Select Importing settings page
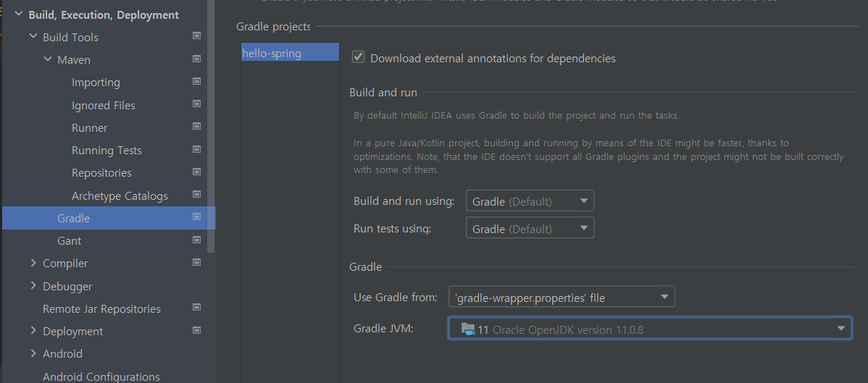 point(96,83)
